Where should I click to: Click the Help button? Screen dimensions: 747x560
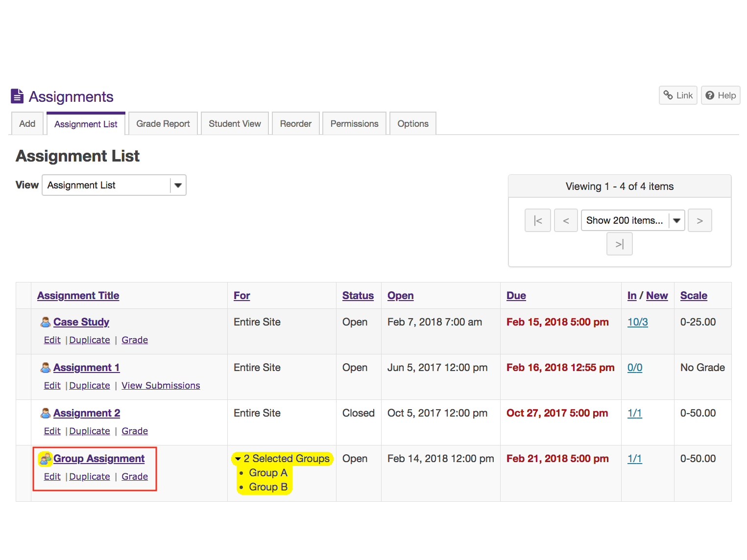(x=720, y=95)
